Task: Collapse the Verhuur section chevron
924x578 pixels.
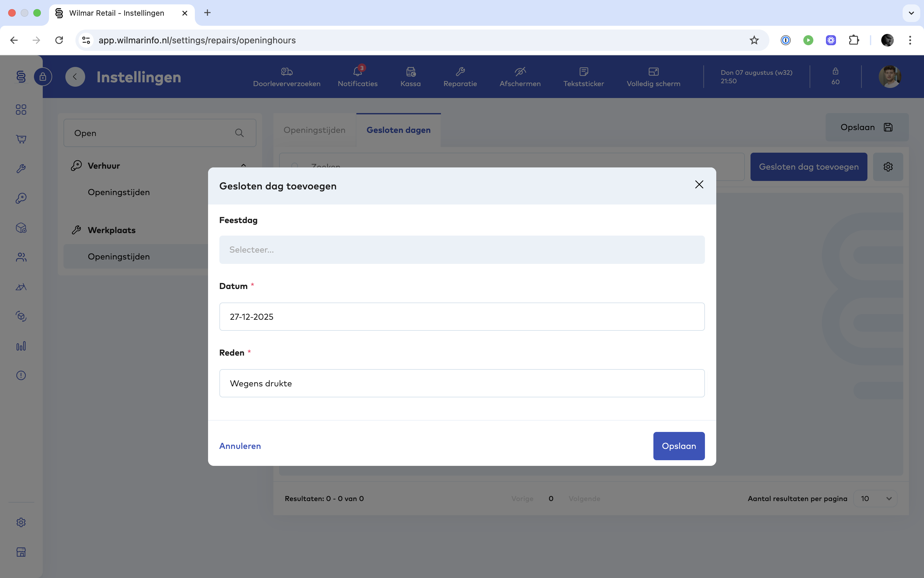Action: pyautogui.click(x=243, y=166)
